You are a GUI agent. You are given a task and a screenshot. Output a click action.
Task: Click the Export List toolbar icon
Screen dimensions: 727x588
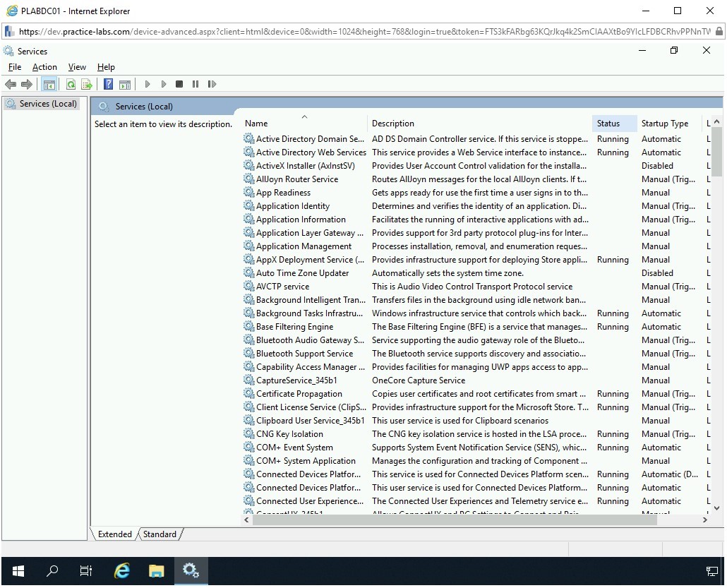click(x=87, y=84)
